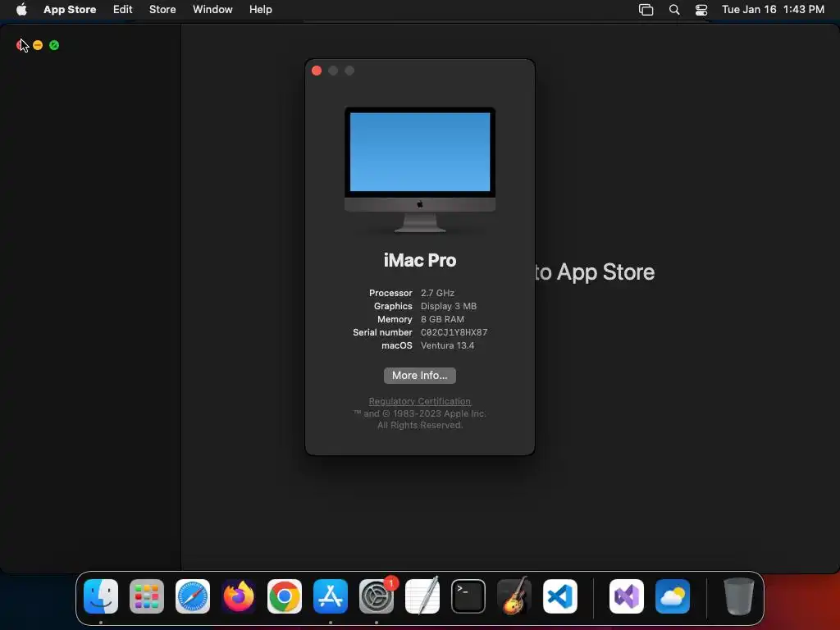Minimize the App Store window with yellow button
The width and height of the screenshot is (840, 630).
coord(38,45)
